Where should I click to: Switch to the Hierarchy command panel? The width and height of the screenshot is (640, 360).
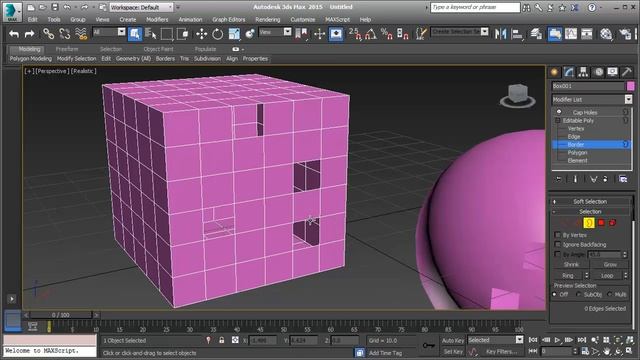pyautogui.click(x=583, y=72)
